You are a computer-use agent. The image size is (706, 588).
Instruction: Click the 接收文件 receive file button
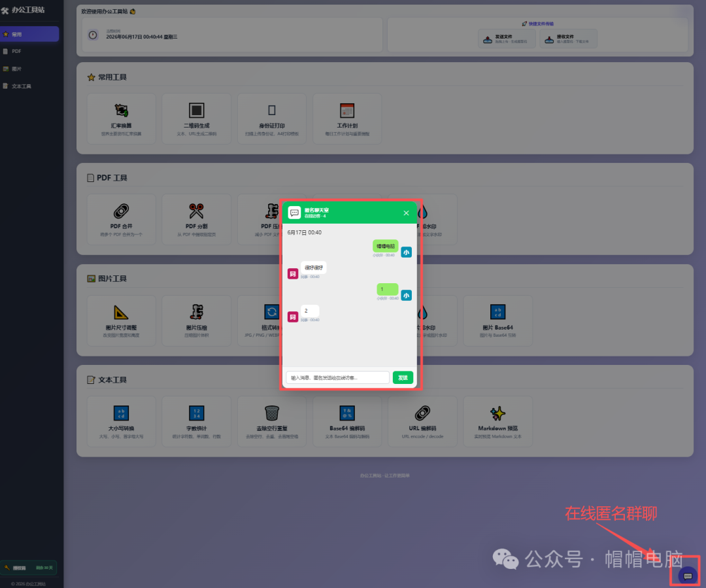tap(568, 39)
